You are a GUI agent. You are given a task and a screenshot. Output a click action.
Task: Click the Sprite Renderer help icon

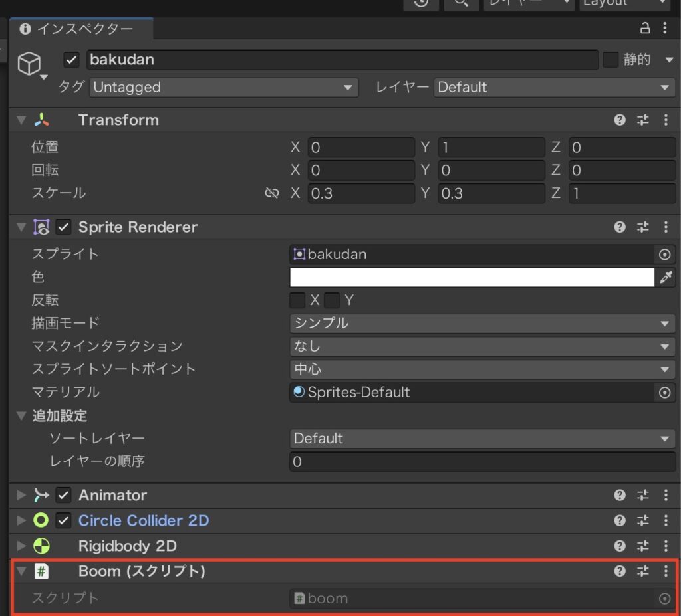[x=619, y=227]
